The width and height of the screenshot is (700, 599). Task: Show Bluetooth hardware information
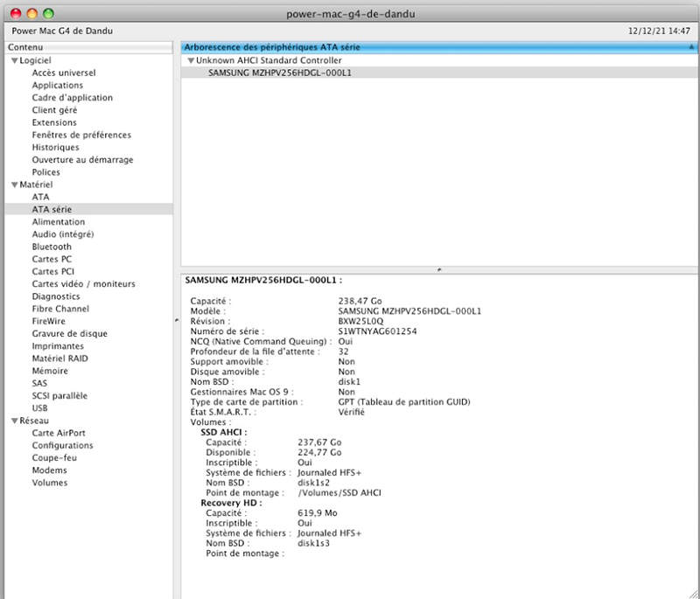coord(52,247)
